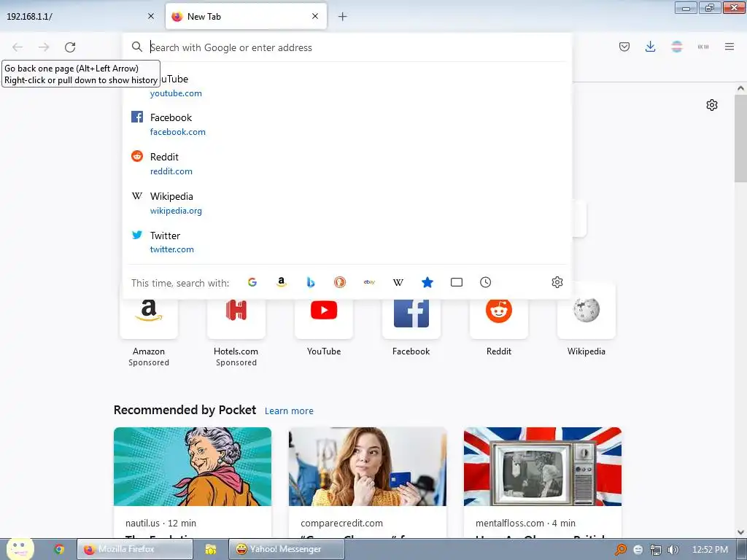Choose Wikipedia suggestion in address dropdown
Screen dimensions: 747x560
point(347,203)
